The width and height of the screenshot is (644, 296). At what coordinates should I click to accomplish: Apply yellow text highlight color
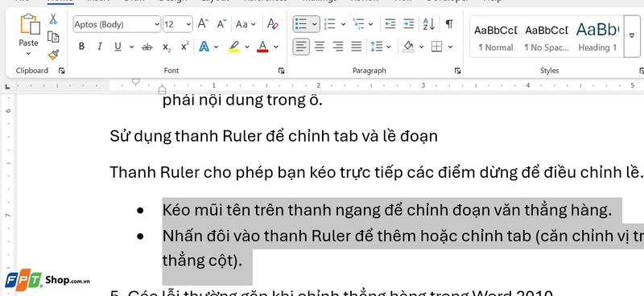click(233, 47)
